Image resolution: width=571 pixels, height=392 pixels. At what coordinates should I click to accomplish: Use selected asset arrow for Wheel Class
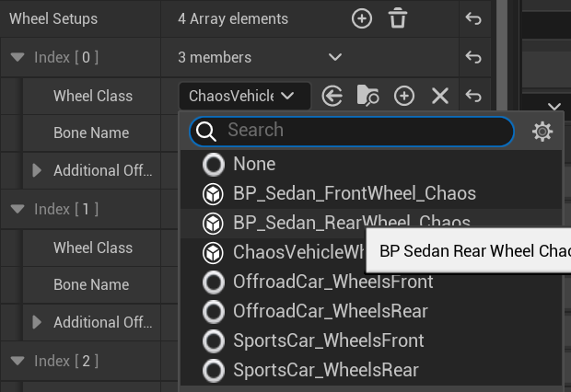click(x=332, y=96)
